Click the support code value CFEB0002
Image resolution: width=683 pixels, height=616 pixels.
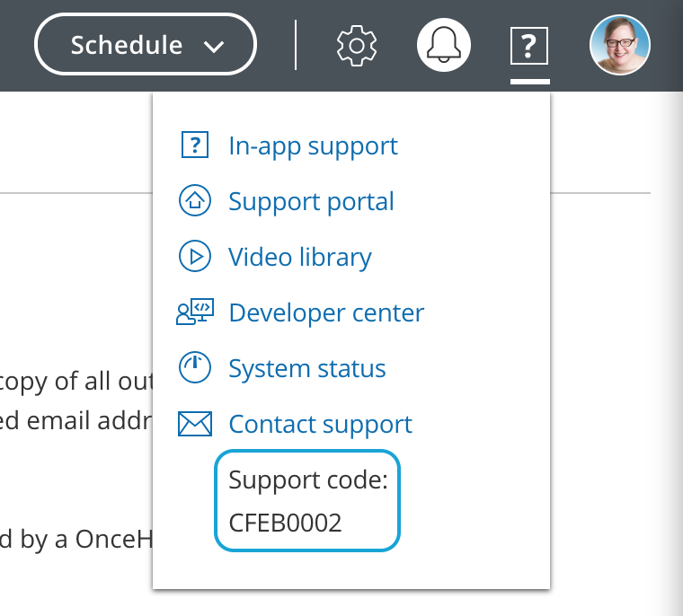tap(286, 523)
